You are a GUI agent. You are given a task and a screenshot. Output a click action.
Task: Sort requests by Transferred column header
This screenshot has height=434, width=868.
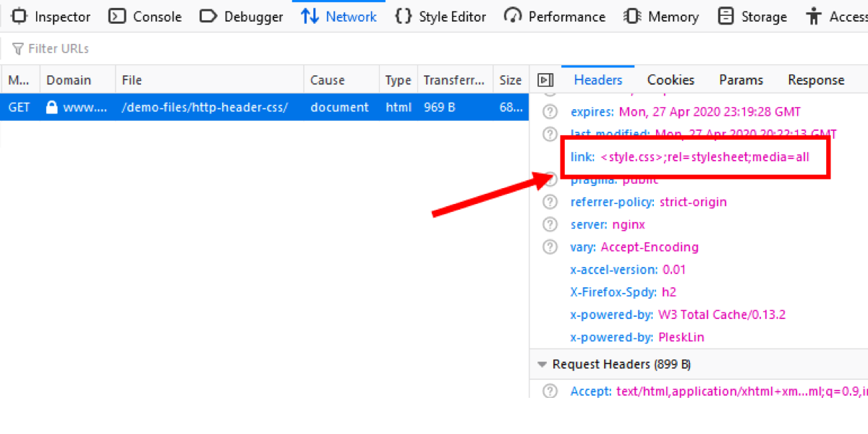tap(456, 80)
